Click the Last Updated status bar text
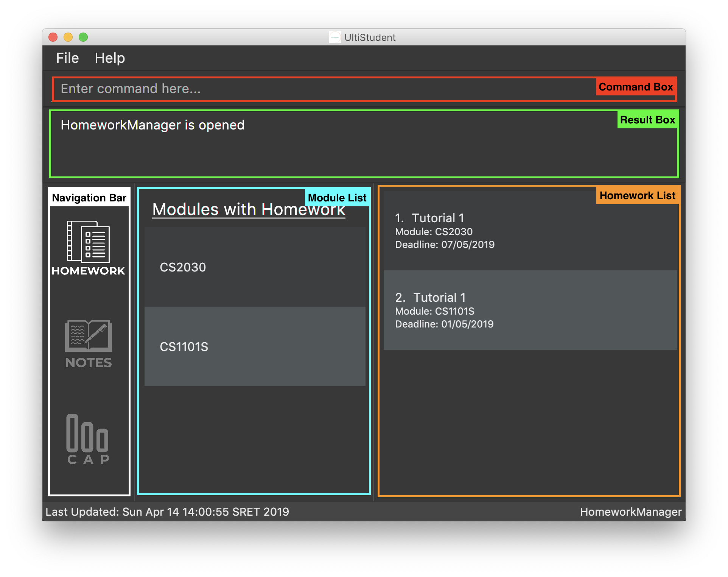Image resolution: width=728 pixels, height=577 pixels. 167,512
